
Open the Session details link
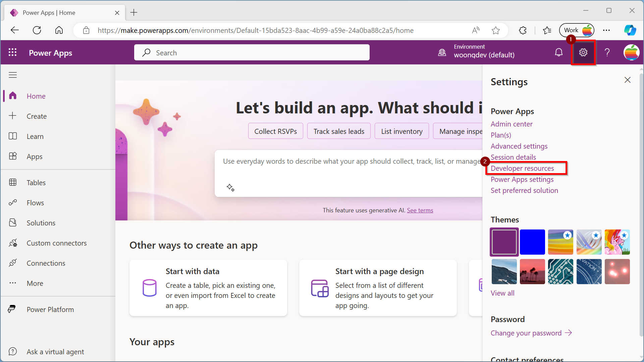tap(513, 157)
